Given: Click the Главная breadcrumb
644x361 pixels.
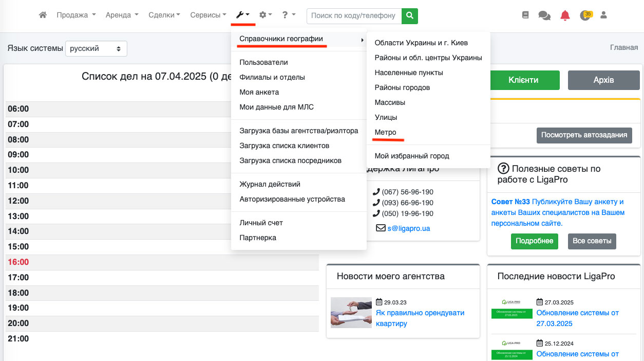Looking at the screenshot, I should coord(624,47).
